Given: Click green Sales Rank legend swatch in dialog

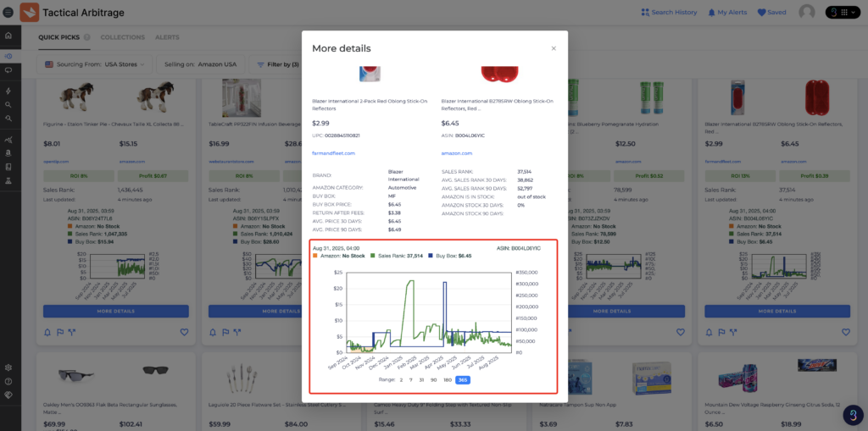Looking at the screenshot, I should tap(373, 256).
